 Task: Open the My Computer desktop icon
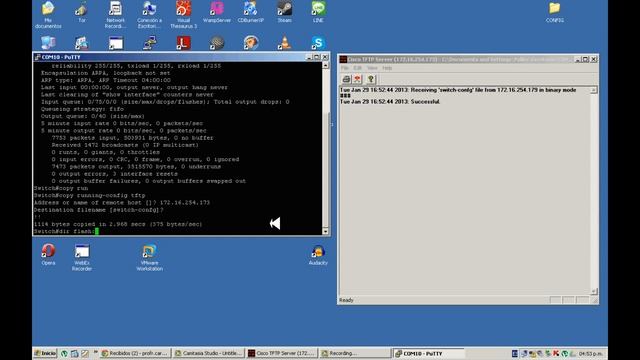pos(48,42)
